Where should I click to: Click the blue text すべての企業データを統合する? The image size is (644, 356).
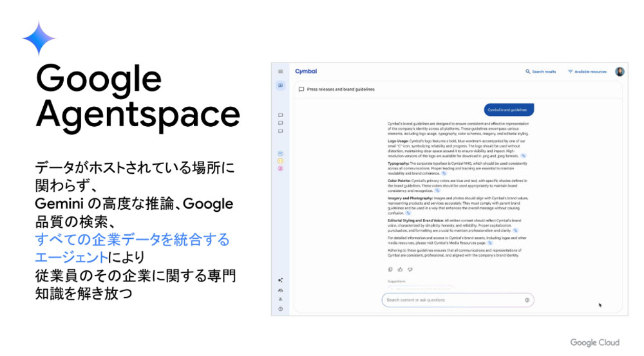(x=132, y=239)
